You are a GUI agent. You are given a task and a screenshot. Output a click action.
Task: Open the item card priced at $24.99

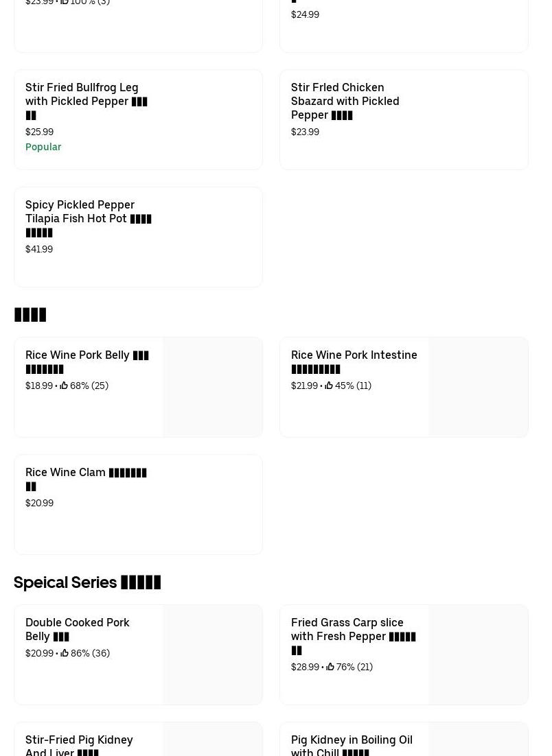click(x=404, y=27)
